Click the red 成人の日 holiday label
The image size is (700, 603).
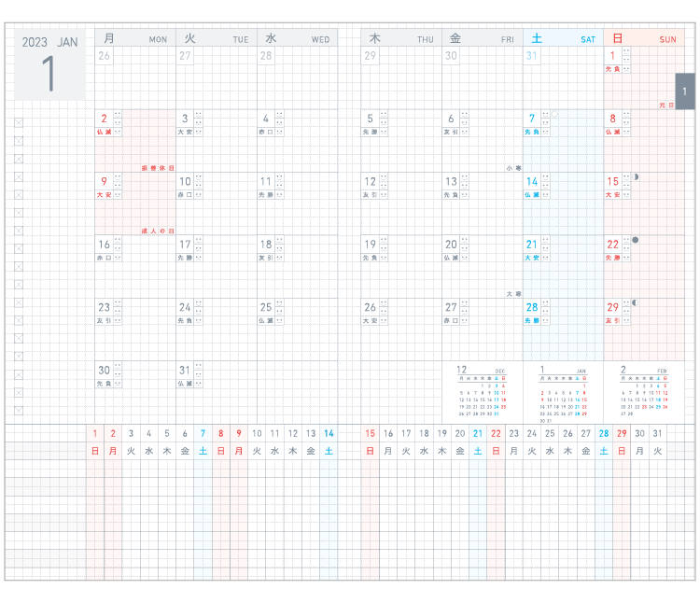[x=158, y=230]
